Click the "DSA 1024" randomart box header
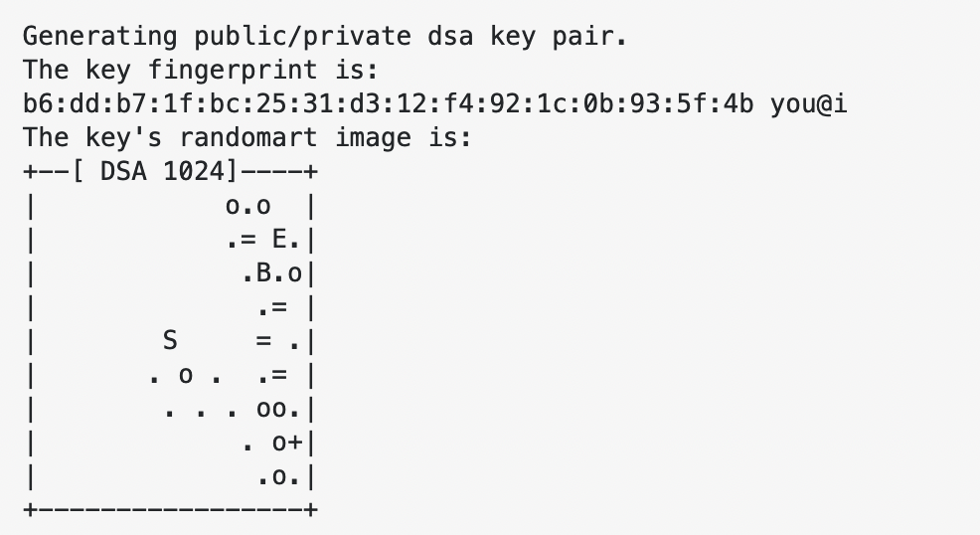This screenshot has height=535, width=980. [166, 170]
